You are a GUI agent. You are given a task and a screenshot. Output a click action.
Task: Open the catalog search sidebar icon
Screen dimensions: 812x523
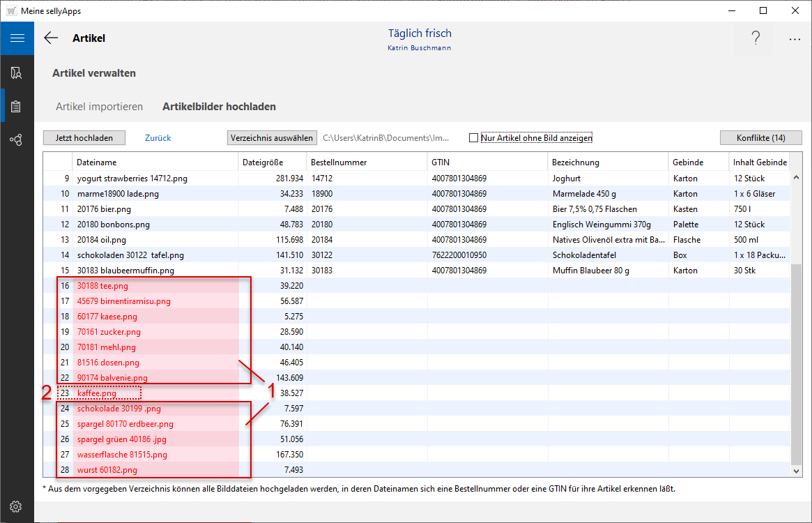coord(17,73)
